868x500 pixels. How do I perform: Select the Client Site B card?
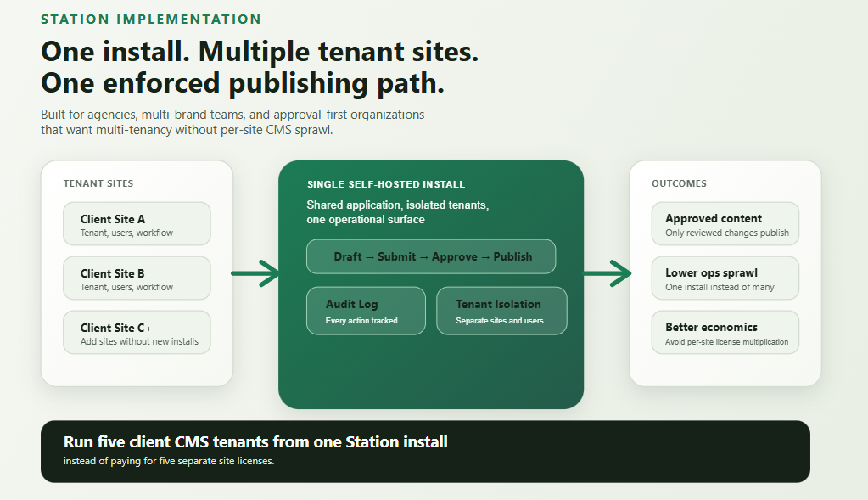(x=137, y=278)
